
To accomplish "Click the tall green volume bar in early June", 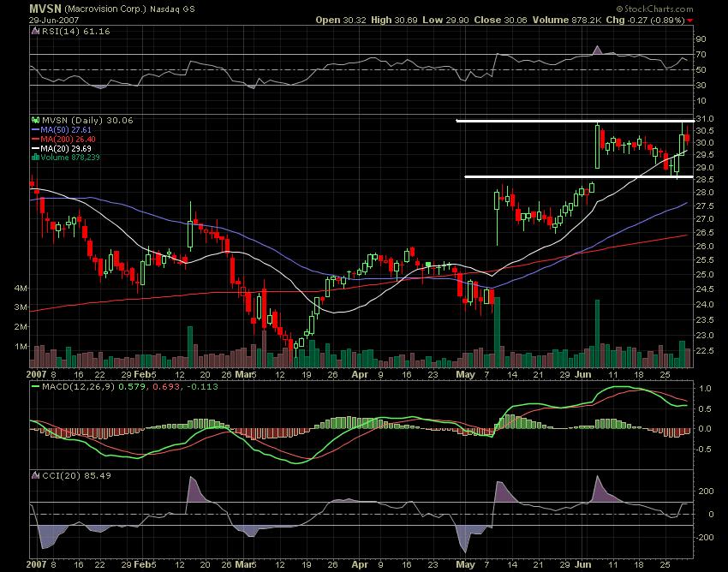I will pos(598,333).
